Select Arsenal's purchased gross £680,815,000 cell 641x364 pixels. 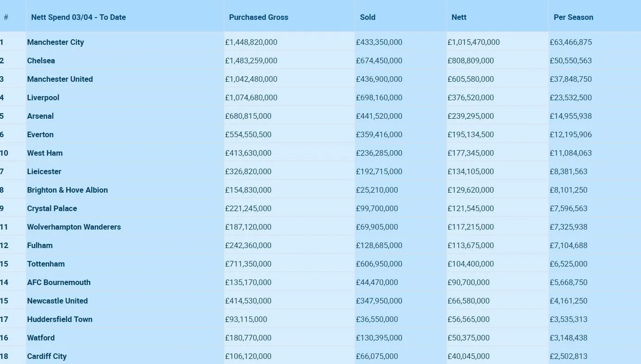[x=248, y=116]
